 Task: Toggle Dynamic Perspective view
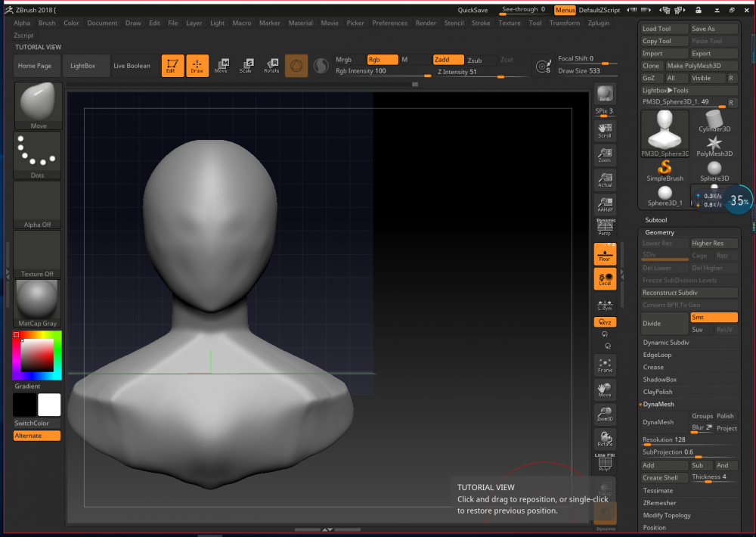pos(605,227)
